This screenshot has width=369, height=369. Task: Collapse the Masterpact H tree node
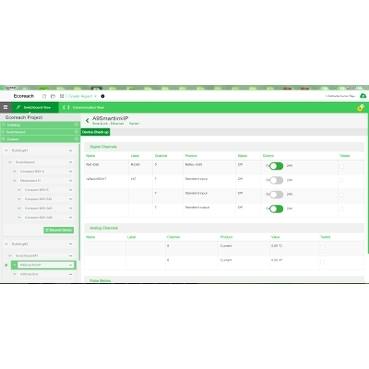(x=14, y=181)
